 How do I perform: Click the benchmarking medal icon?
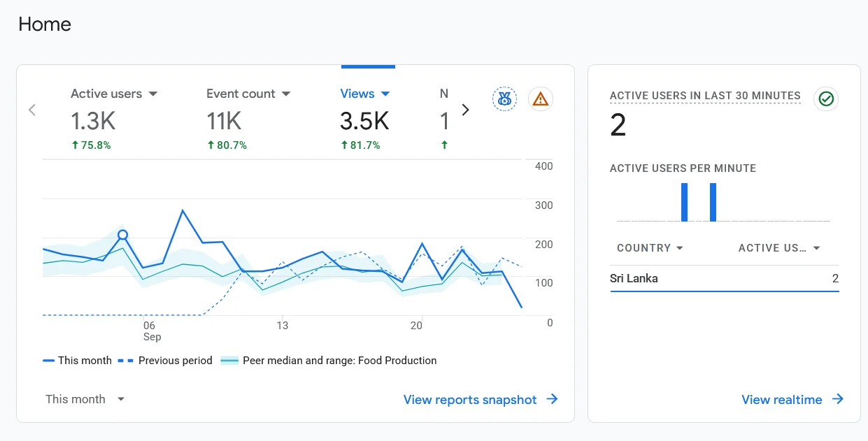click(x=504, y=99)
